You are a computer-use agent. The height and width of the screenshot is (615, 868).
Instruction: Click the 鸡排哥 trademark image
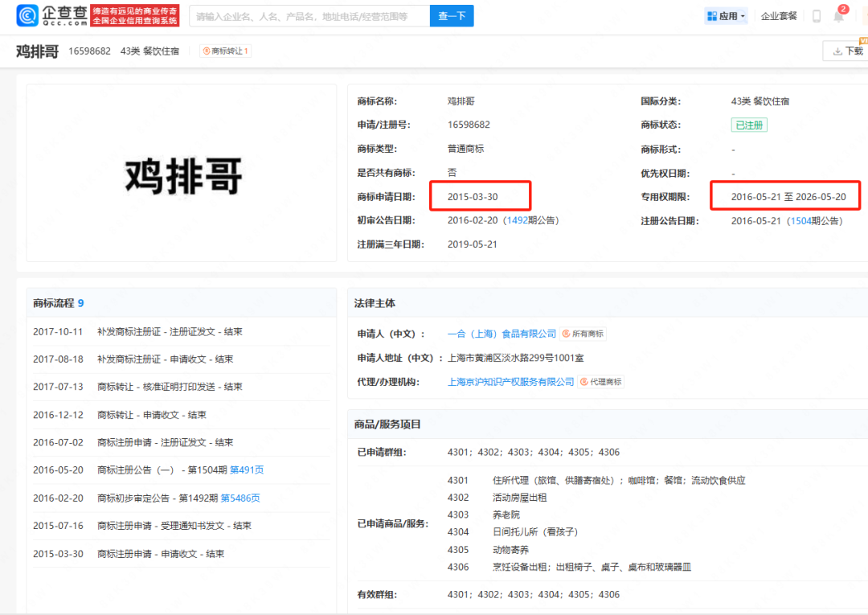(x=182, y=173)
